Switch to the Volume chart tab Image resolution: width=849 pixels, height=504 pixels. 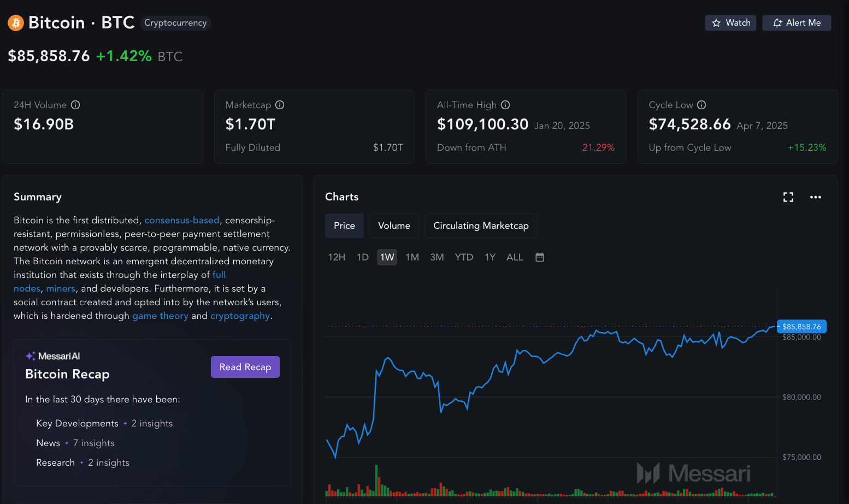pyautogui.click(x=394, y=226)
